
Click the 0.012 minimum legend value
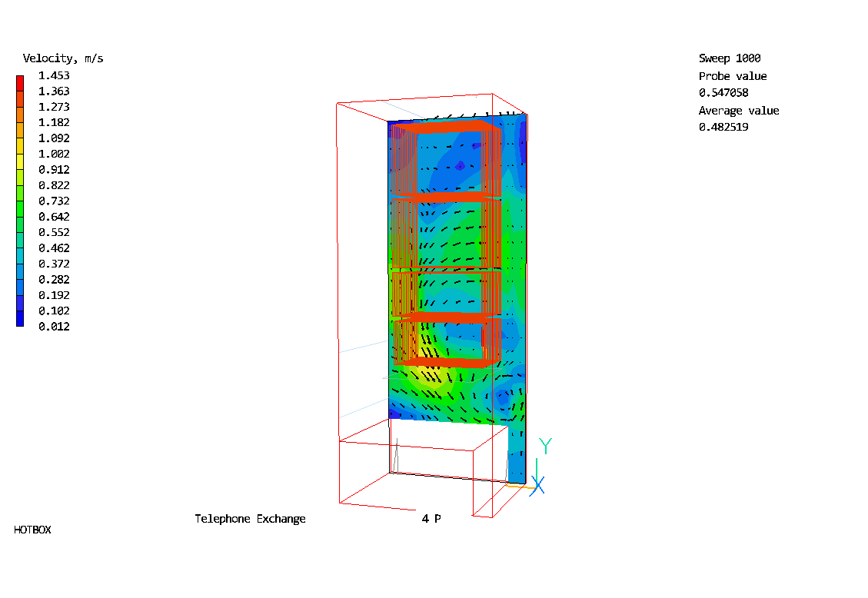[x=54, y=327]
